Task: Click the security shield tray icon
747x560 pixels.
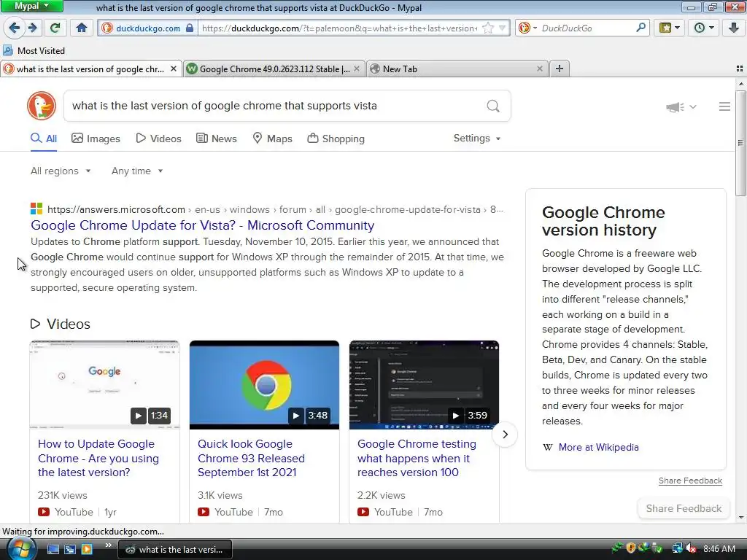Action: tap(631, 548)
